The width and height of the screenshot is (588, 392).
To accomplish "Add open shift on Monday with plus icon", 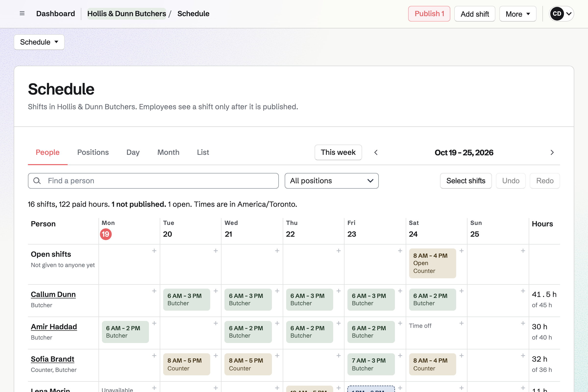I will pos(154,251).
